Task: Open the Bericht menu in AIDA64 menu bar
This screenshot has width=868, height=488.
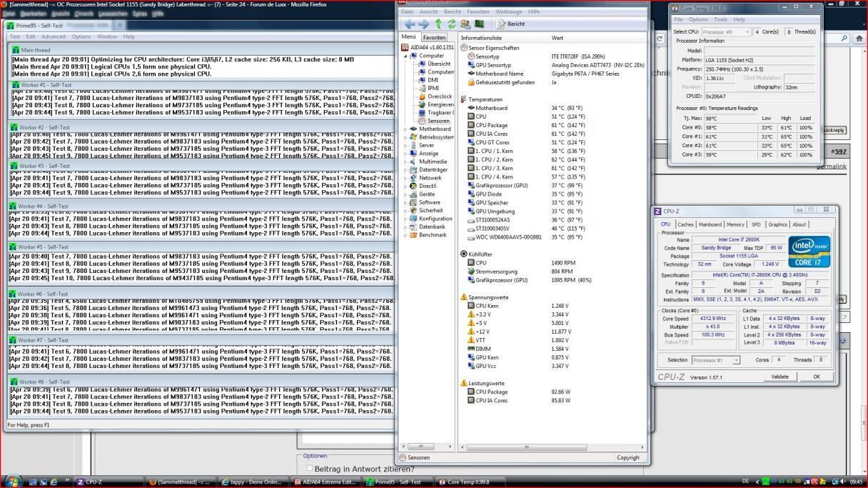Action: [453, 11]
